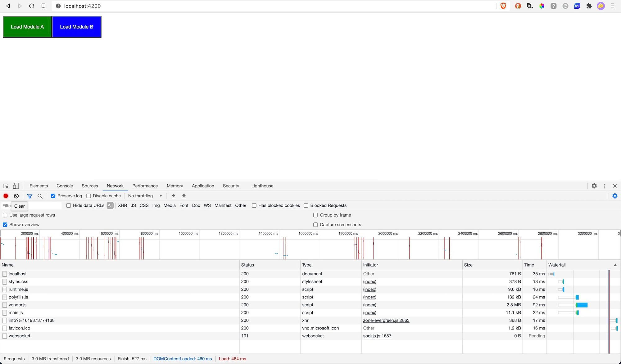Open the No throttling dropdown
The height and width of the screenshot is (364, 621).
[x=145, y=196]
